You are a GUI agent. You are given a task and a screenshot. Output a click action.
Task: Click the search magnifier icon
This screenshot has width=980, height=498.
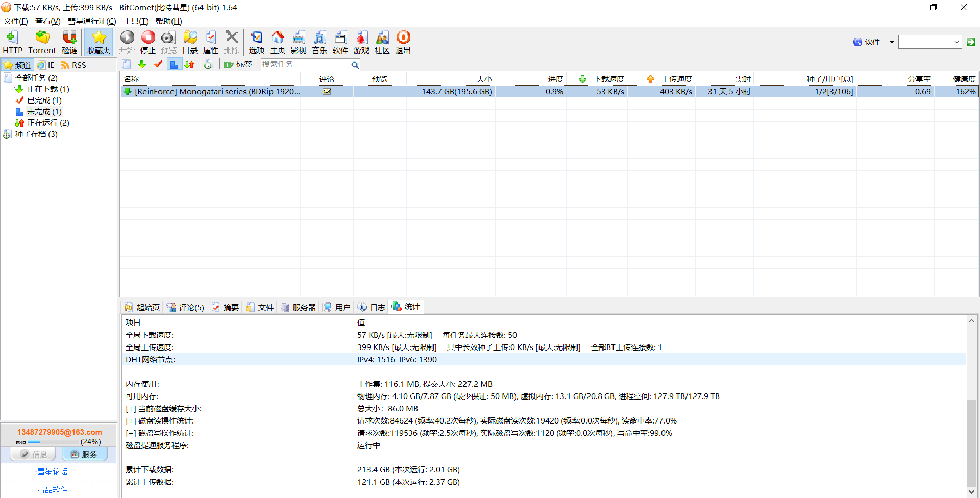355,65
